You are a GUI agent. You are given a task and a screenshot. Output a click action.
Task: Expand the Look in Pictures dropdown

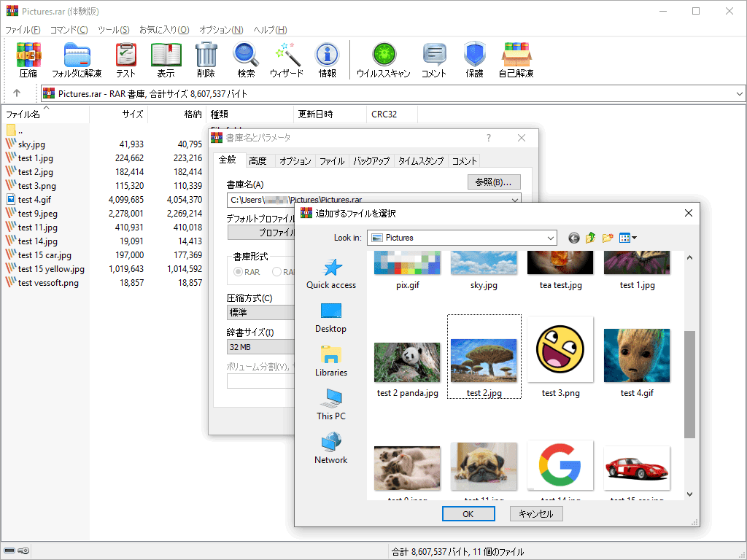[x=550, y=238]
